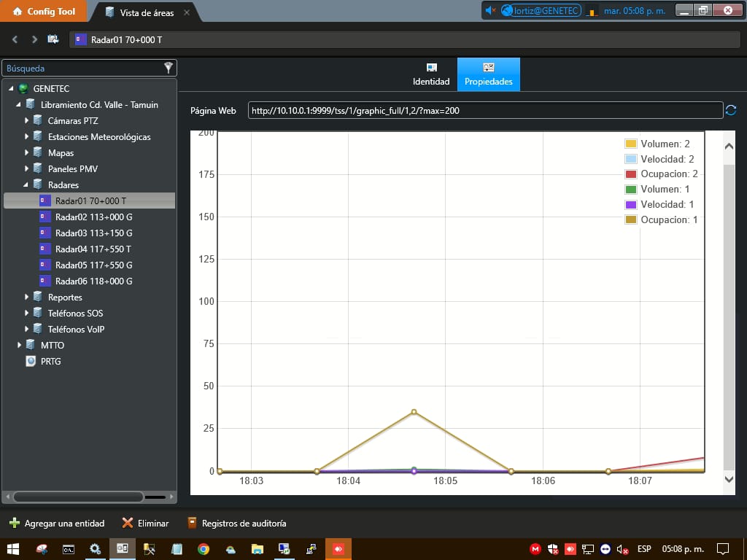The height and width of the screenshot is (560, 747).
Task: Go back with navigation arrow
Action: (15, 39)
